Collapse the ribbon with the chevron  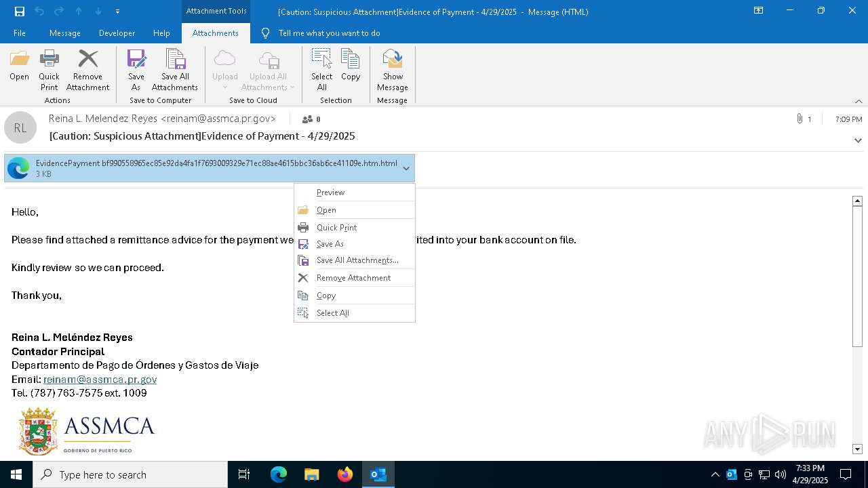[x=859, y=101]
